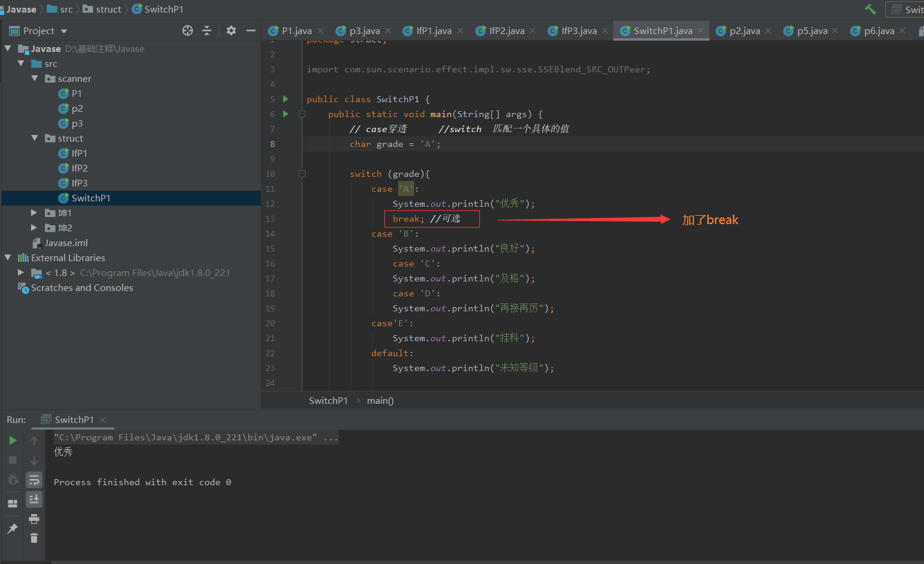Rerun SwitchP1 with green play button
This screenshot has width=924, height=564.
point(13,440)
